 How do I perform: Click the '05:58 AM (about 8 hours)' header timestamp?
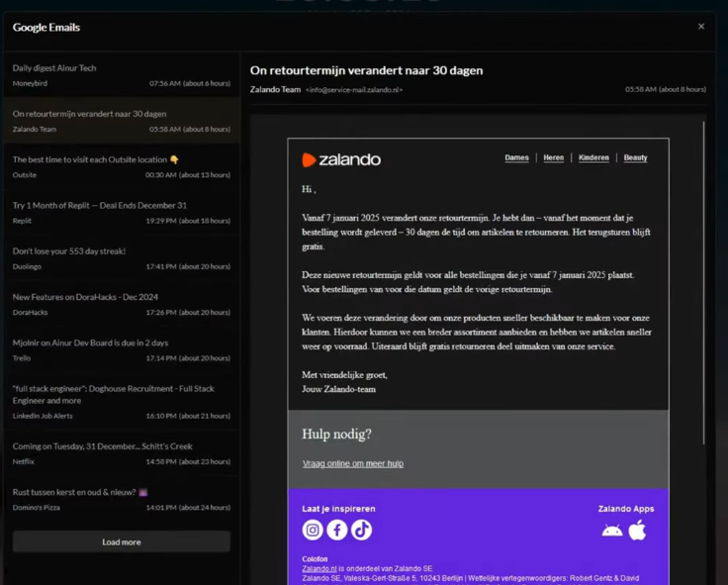point(666,89)
